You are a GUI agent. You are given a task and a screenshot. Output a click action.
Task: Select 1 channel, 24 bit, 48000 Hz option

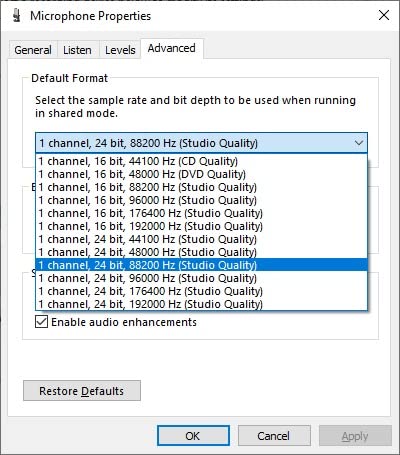click(201, 252)
